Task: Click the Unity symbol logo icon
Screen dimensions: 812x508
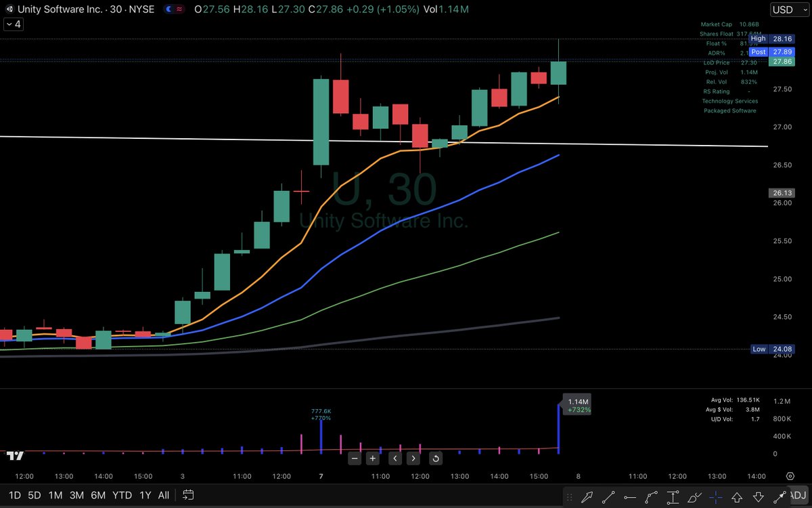Action: tap(9, 9)
